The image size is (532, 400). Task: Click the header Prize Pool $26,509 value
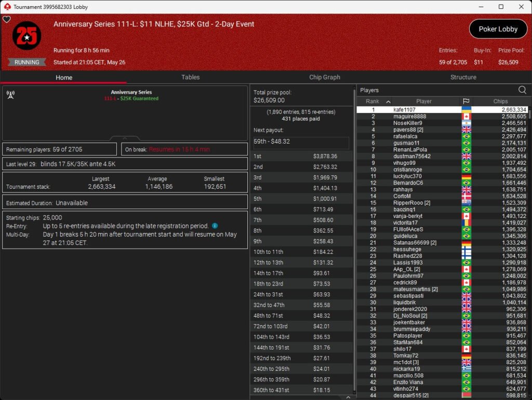tap(508, 62)
